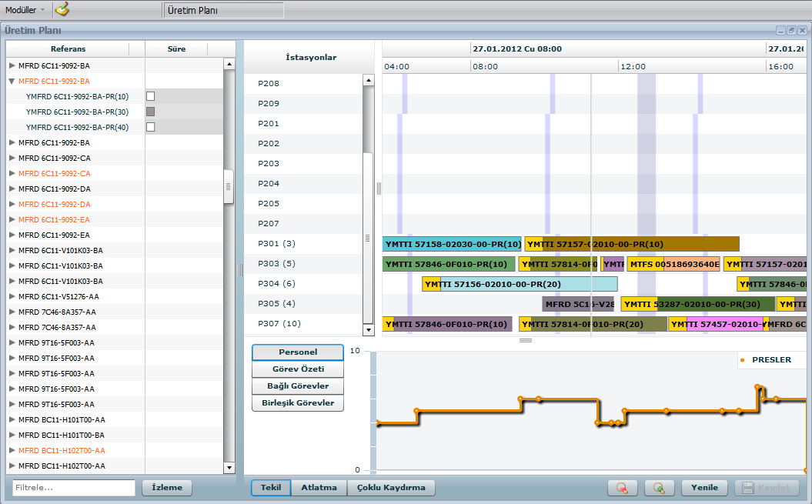Click the reference list scroll down arrow
This screenshot has width=812, height=504.
(x=229, y=467)
